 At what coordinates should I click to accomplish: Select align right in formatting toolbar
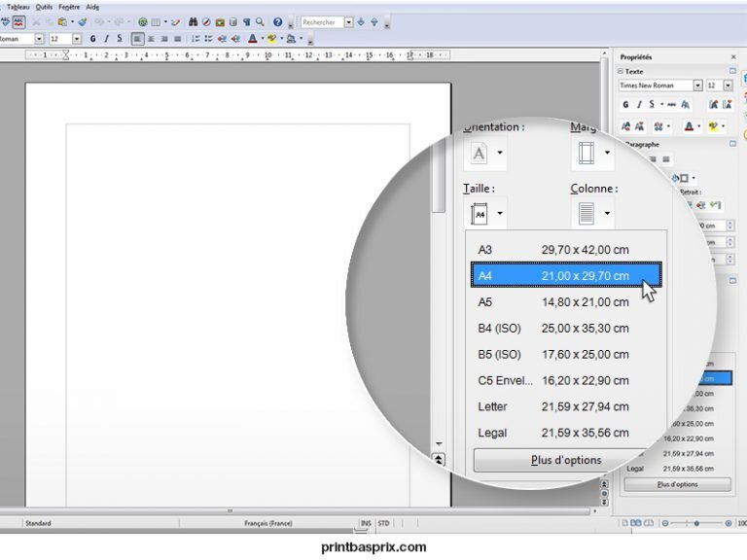(x=164, y=39)
